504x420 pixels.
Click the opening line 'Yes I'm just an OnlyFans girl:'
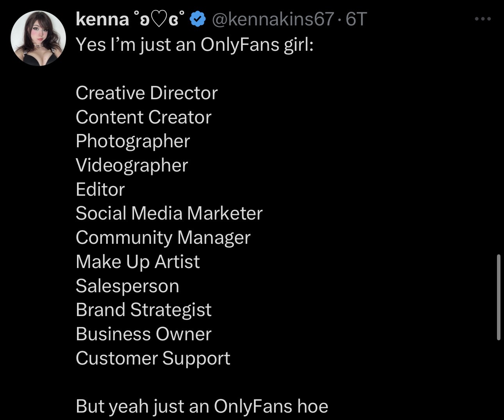coord(195,45)
